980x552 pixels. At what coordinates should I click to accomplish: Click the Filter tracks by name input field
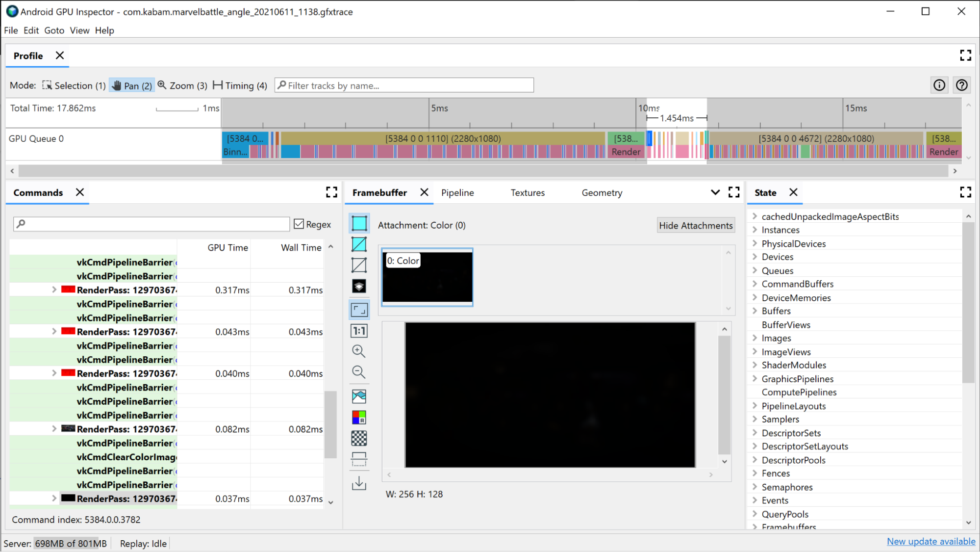point(404,85)
